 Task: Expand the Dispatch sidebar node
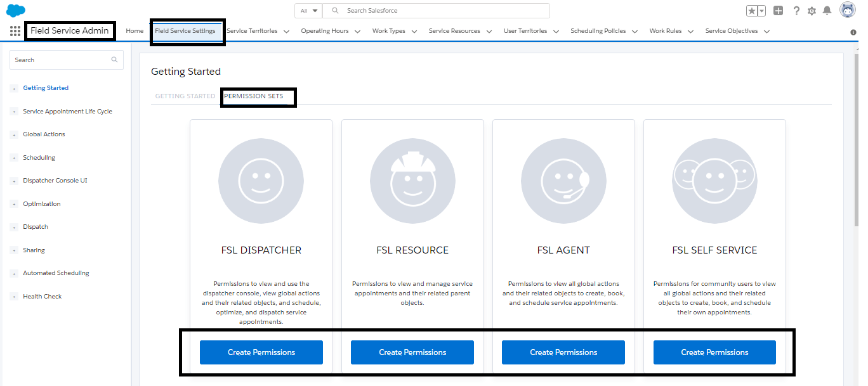14,228
